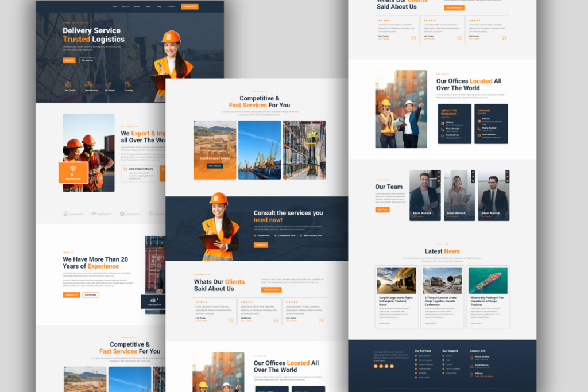Click the Live Chat 24 Hours icon
Image resolution: width=588 pixels, height=392 pixels.
(x=125, y=169)
